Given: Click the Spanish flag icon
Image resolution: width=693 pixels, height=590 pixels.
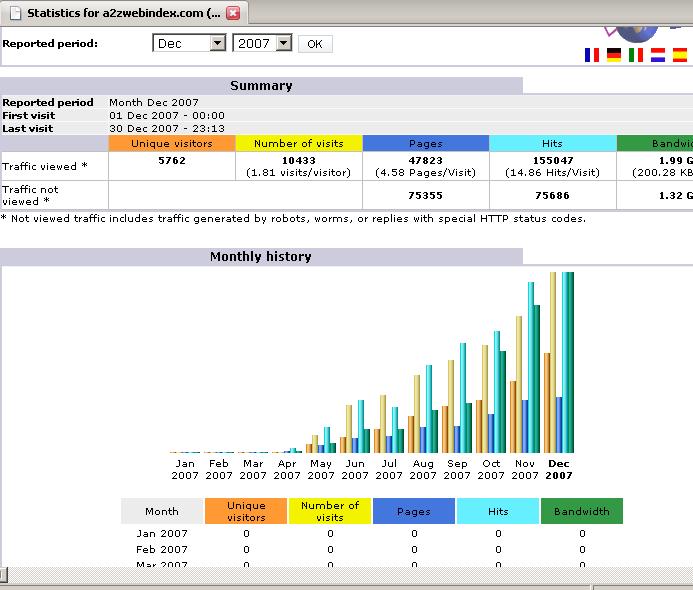Looking at the screenshot, I should click(x=680, y=55).
